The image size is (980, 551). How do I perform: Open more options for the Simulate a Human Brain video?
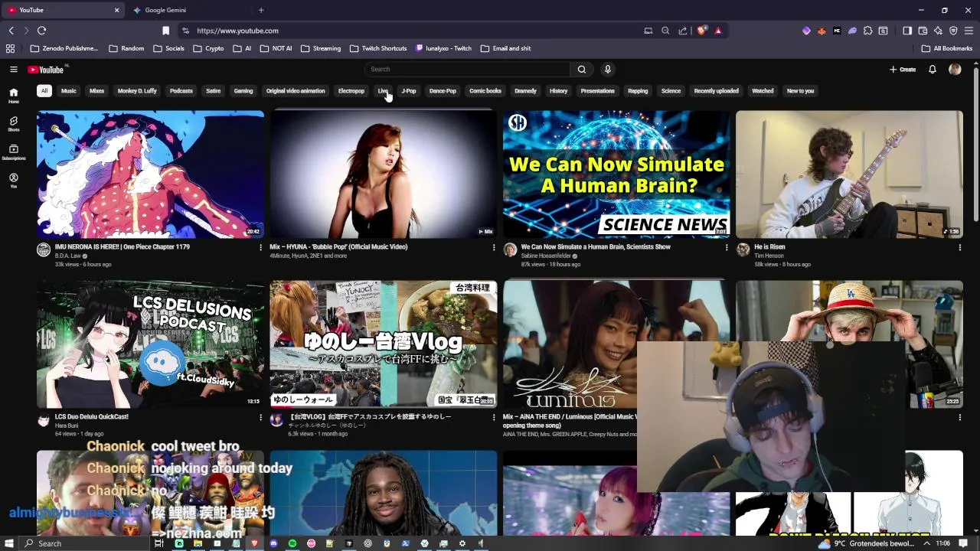point(727,248)
